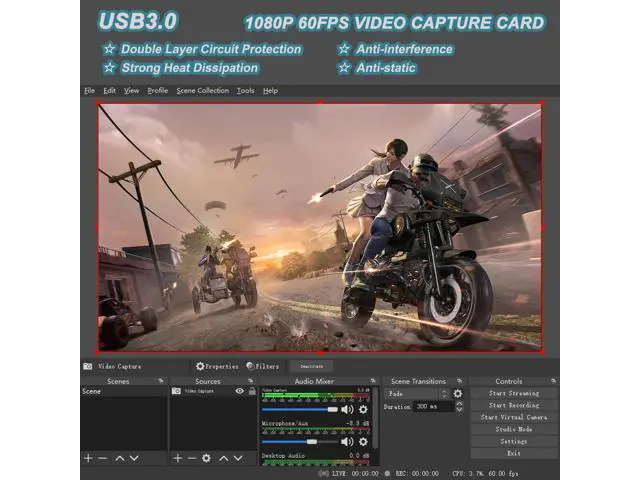
Task: Open source Properties gear button
Action: point(217,367)
